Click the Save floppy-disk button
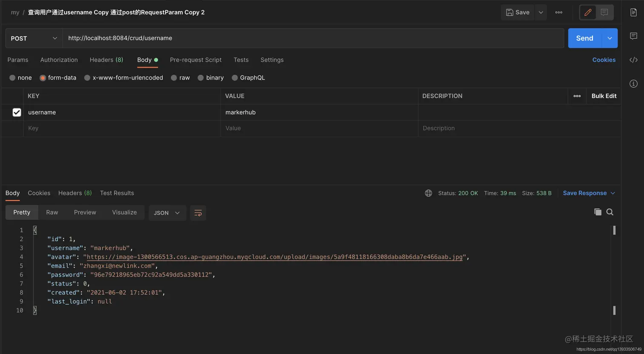 click(517, 12)
